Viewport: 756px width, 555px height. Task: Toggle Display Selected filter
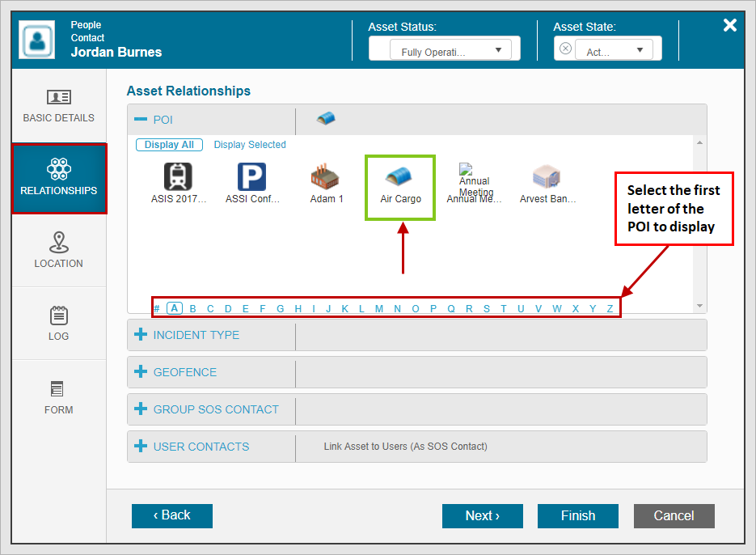coord(250,145)
